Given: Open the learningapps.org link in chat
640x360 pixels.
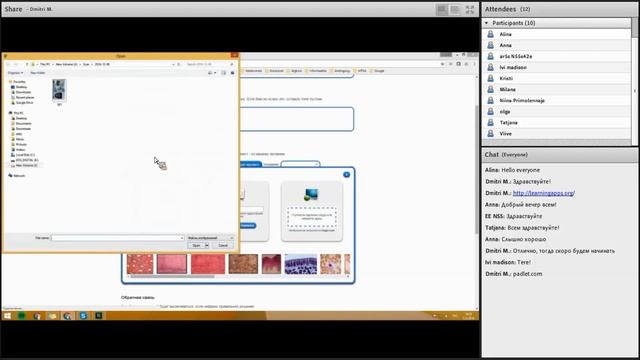Looking at the screenshot, I should coord(544,193).
